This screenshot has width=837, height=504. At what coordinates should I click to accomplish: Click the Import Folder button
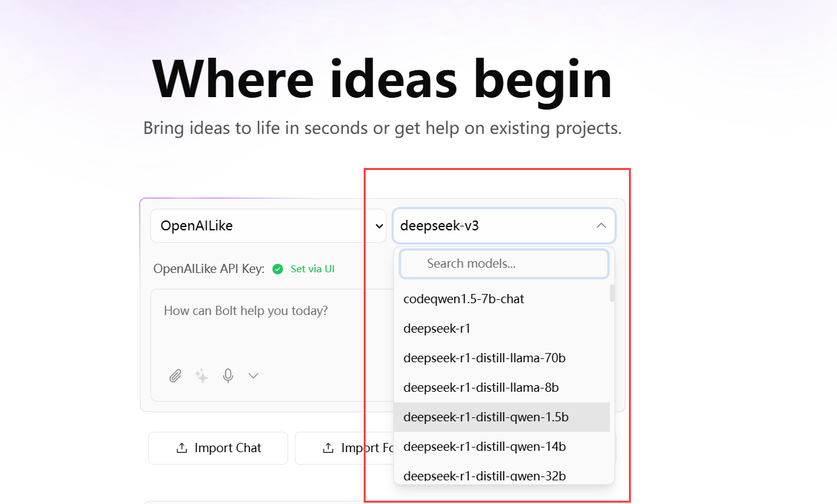pyautogui.click(x=344, y=448)
